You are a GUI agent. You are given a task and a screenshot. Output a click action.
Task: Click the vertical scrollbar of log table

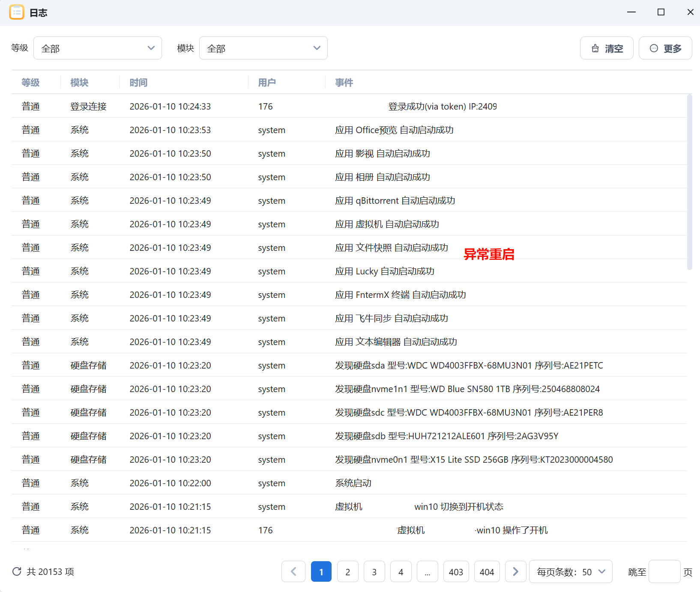[689, 182]
